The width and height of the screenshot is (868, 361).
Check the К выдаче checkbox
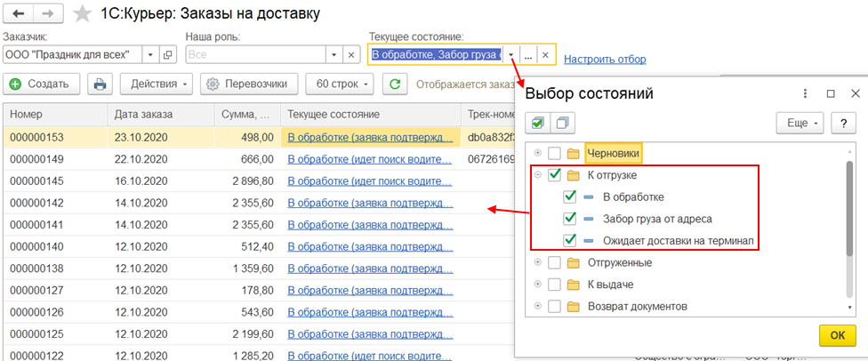554,285
